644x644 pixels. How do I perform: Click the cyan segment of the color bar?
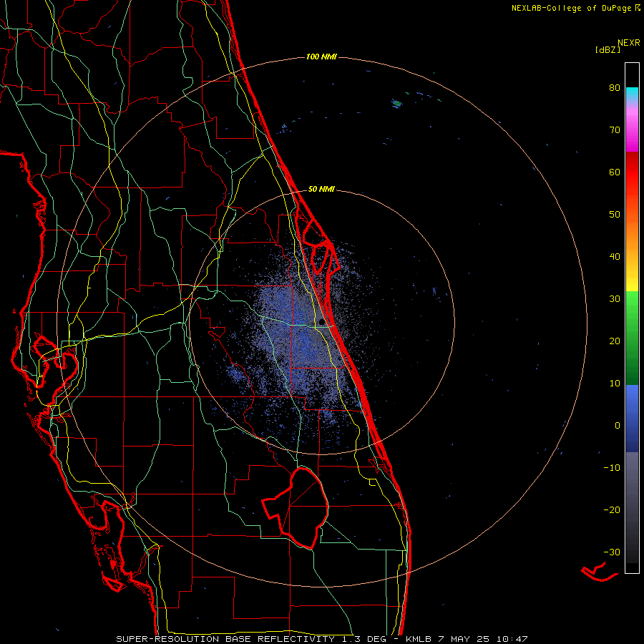632,94
